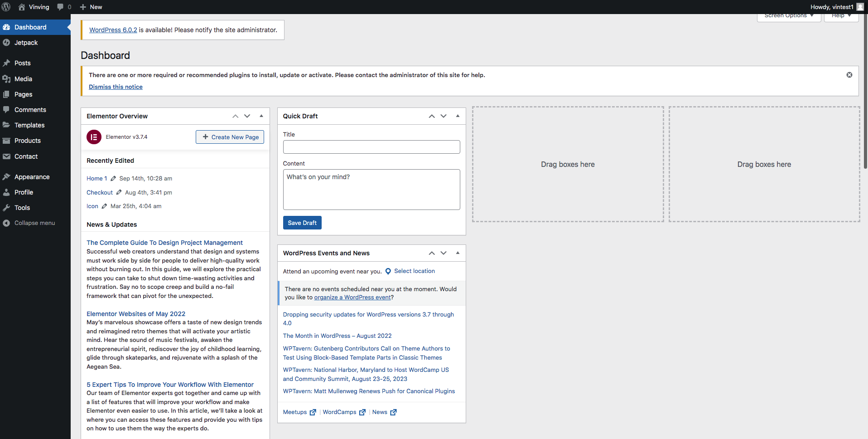
Task: Move Quick Draft box up
Action: [432, 116]
